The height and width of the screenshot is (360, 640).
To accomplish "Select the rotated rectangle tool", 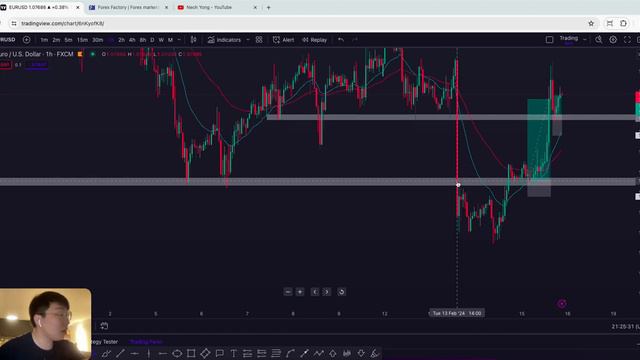I will [x=205, y=353].
